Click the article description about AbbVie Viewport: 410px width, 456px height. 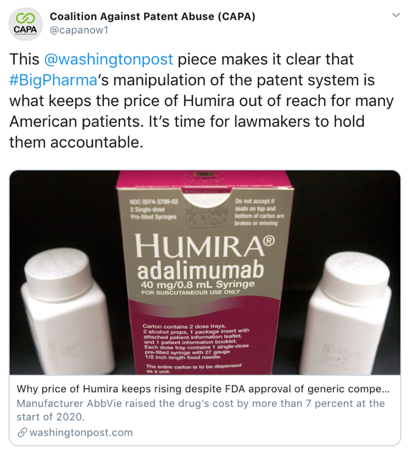pos(201,410)
